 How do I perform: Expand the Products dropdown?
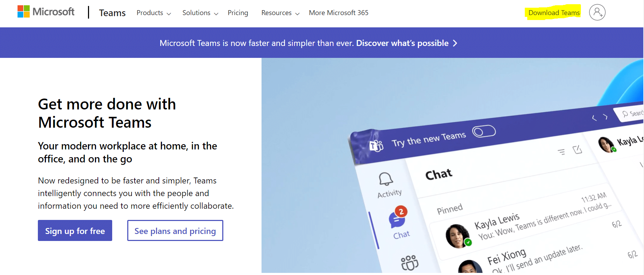tap(154, 13)
